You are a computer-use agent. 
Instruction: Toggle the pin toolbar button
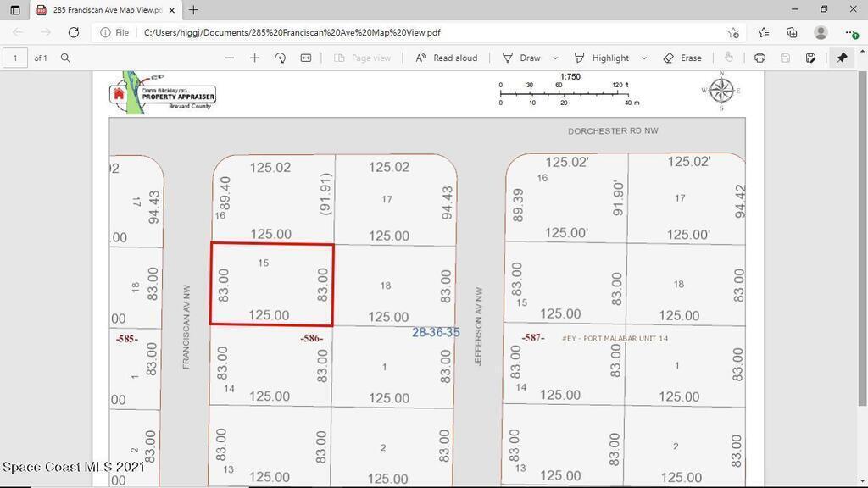(x=842, y=58)
